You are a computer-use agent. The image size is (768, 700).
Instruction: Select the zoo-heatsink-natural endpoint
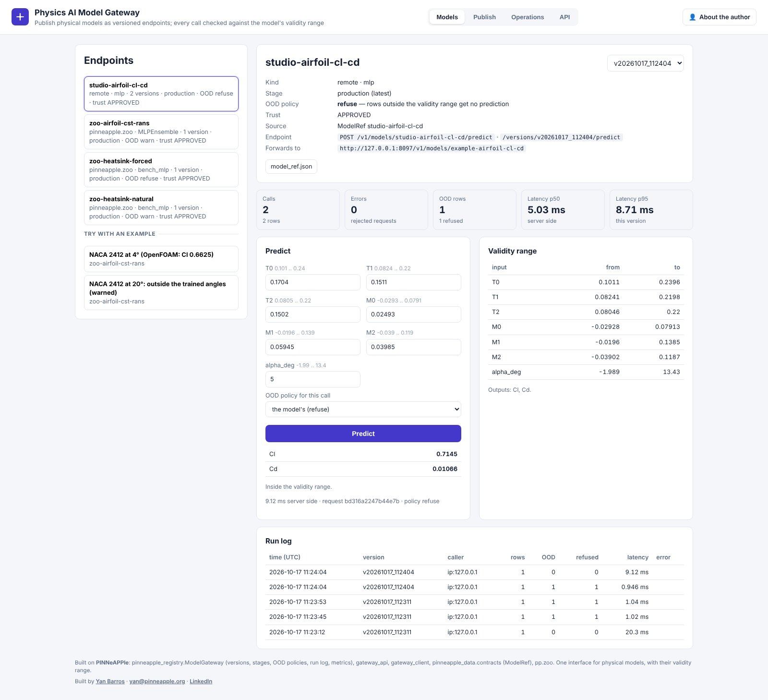point(161,207)
